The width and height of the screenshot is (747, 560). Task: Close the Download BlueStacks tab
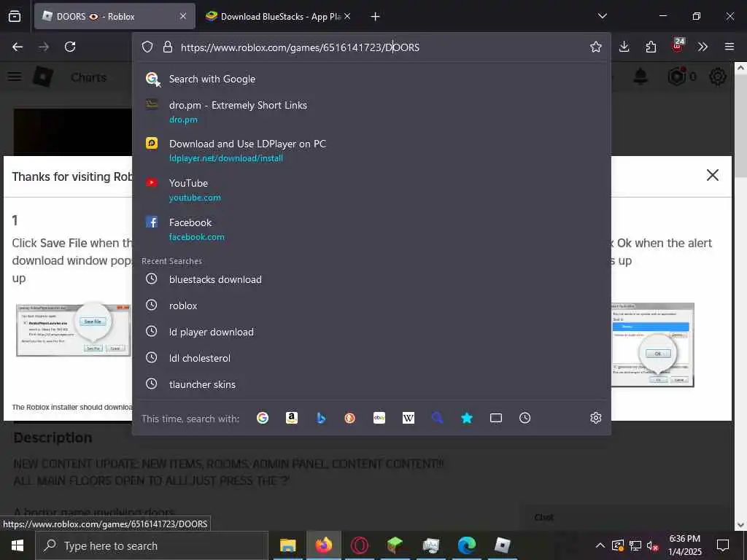coord(347,16)
